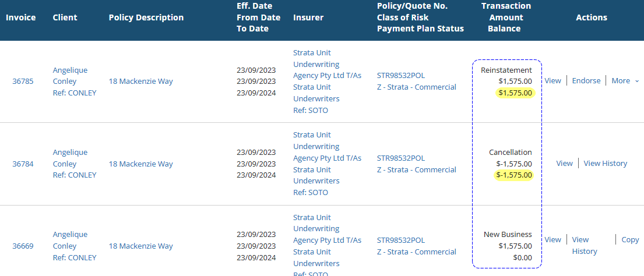Click Endorse for the Reinstatement transaction
The width and height of the screenshot is (644, 276).
pyautogui.click(x=586, y=81)
